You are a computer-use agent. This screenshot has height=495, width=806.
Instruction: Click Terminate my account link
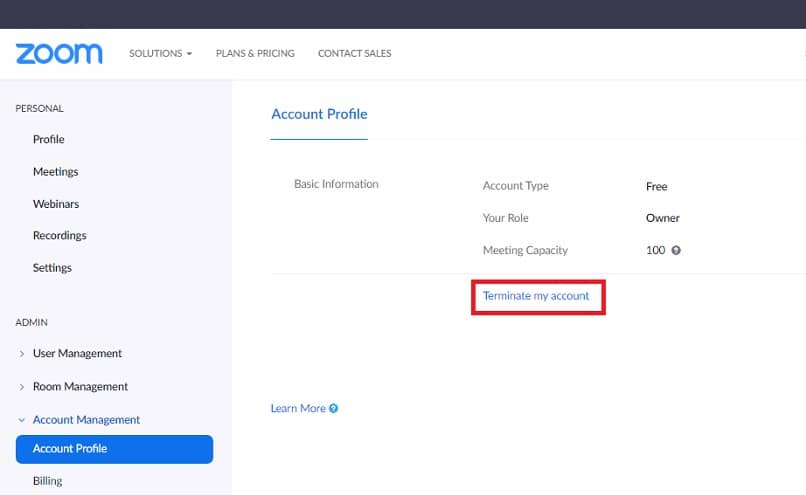(x=536, y=296)
